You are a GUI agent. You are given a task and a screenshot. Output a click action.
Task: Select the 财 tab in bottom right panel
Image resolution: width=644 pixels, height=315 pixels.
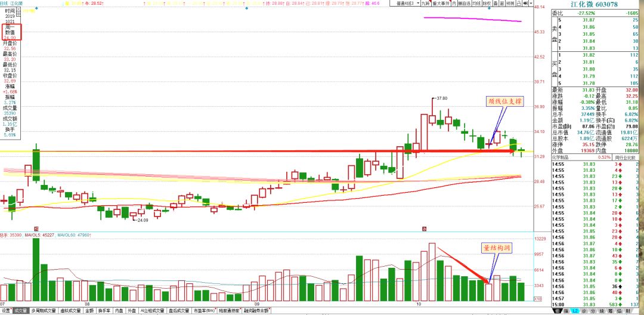(x=627, y=311)
